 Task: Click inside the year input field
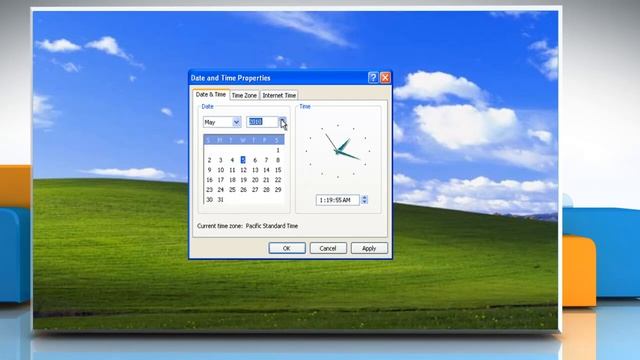tap(262, 122)
